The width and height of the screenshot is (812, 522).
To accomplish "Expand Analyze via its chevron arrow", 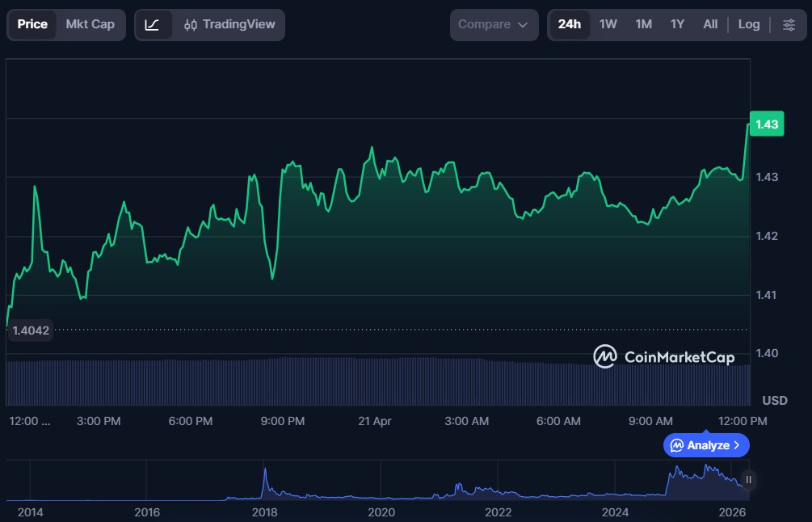I will [736, 445].
